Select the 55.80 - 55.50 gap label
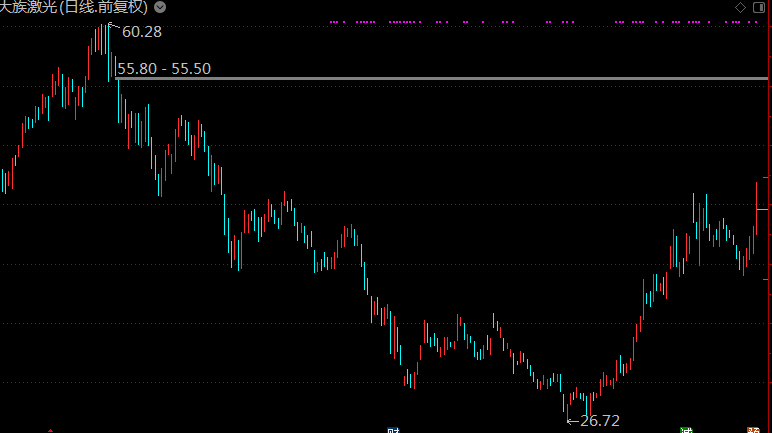The image size is (772, 433). pos(164,68)
